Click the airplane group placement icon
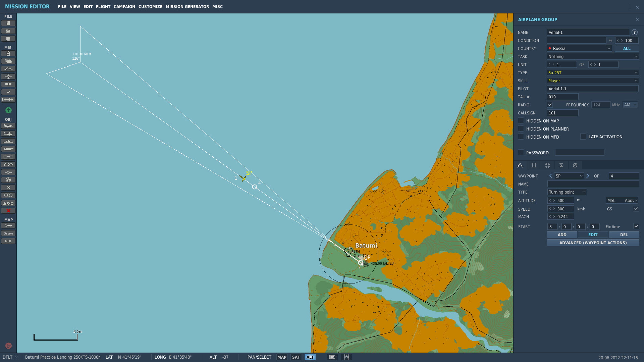644x362 pixels. tap(8, 126)
